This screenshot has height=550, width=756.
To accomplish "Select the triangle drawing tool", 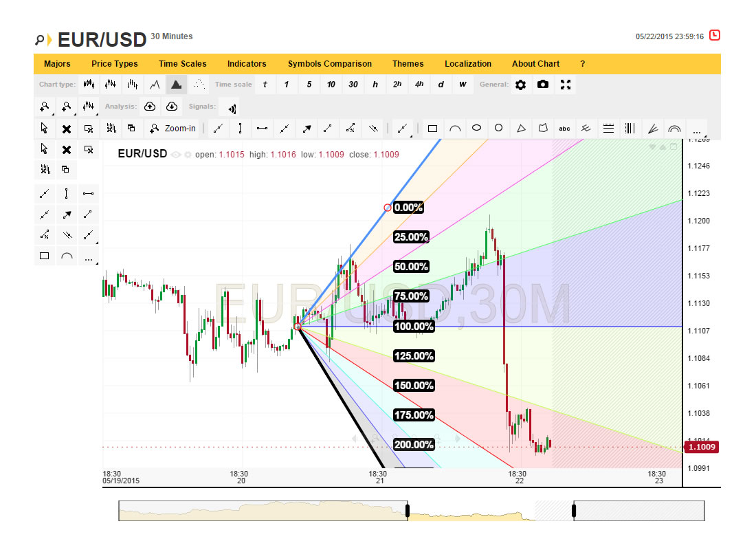I will point(521,128).
